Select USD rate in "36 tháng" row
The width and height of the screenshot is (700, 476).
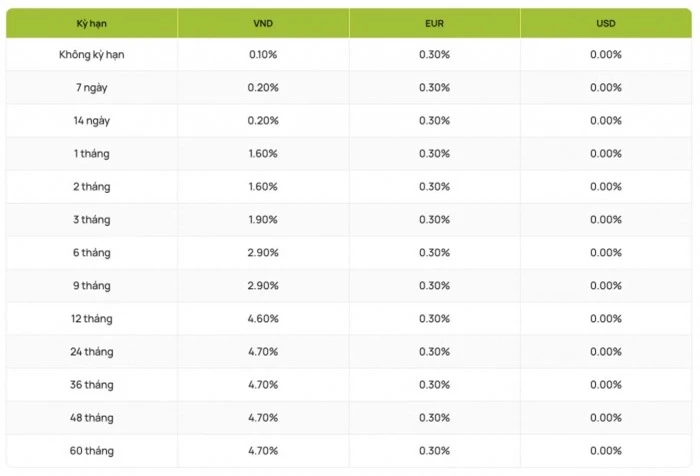606,384
